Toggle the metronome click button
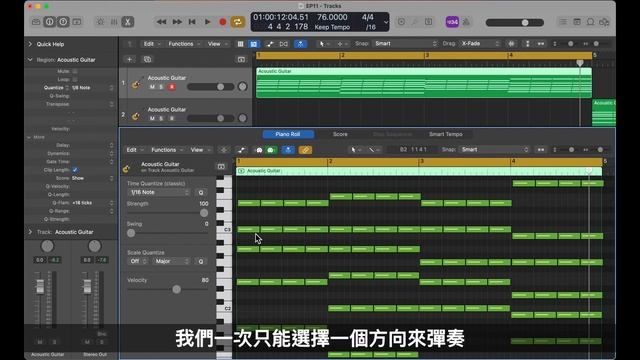Image resolution: width=640 pixels, height=360 pixels. pyautogui.click(x=466, y=22)
